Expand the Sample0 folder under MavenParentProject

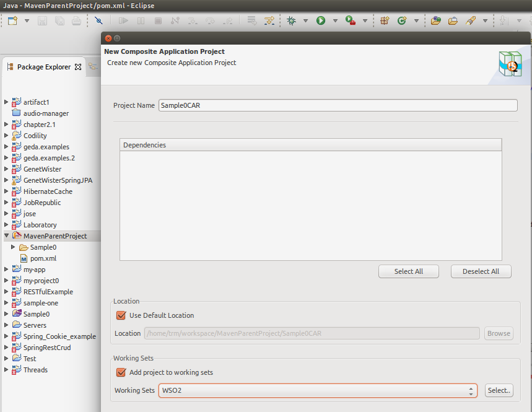click(13, 247)
